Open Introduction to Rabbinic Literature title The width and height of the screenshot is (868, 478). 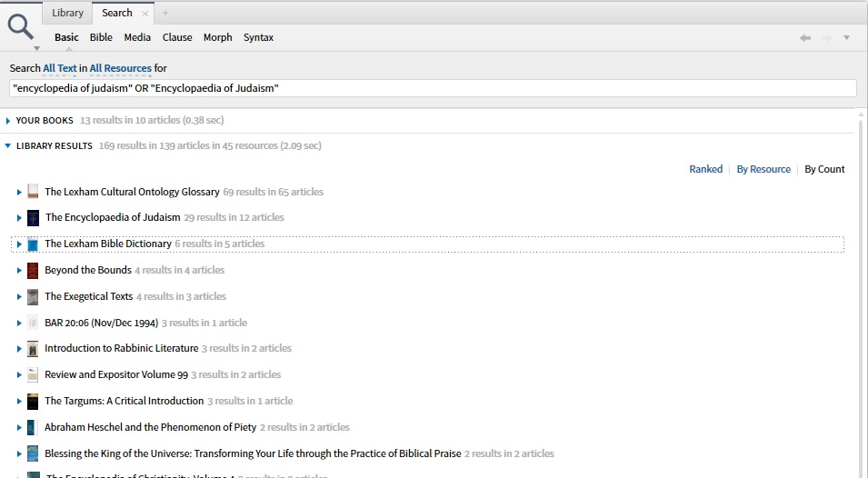pyautogui.click(x=121, y=348)
